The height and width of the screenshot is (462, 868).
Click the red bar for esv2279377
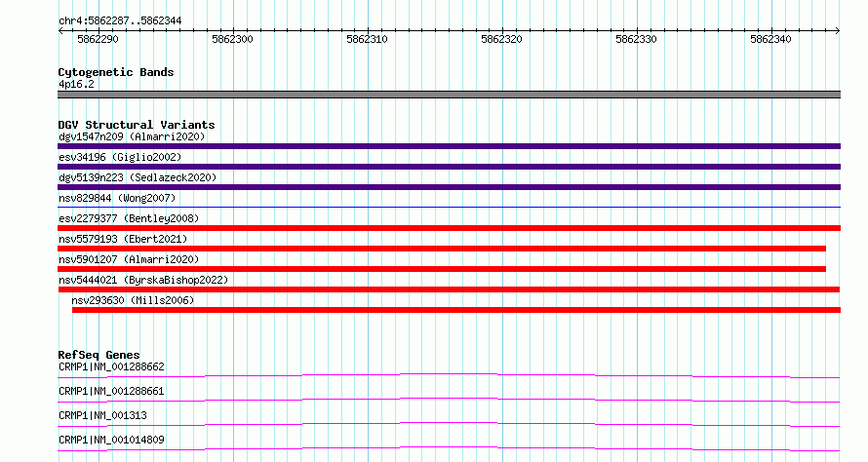click(x=449, y=228)
